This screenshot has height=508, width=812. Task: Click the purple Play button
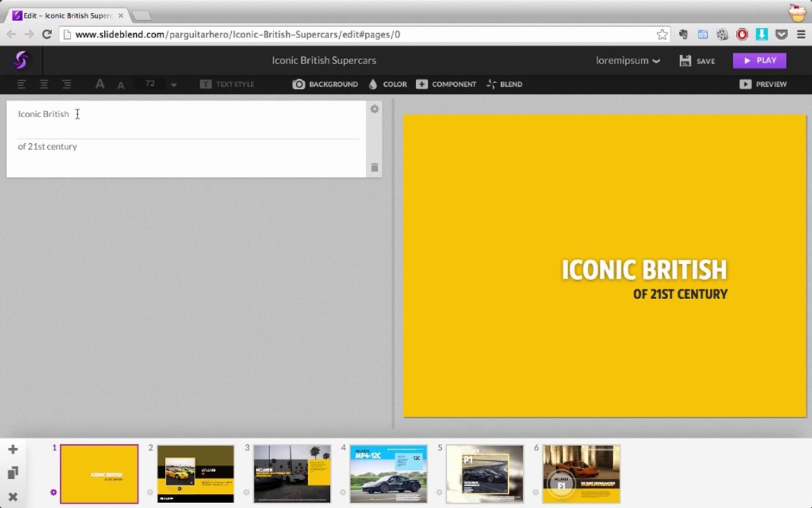(x=759, y=61)
